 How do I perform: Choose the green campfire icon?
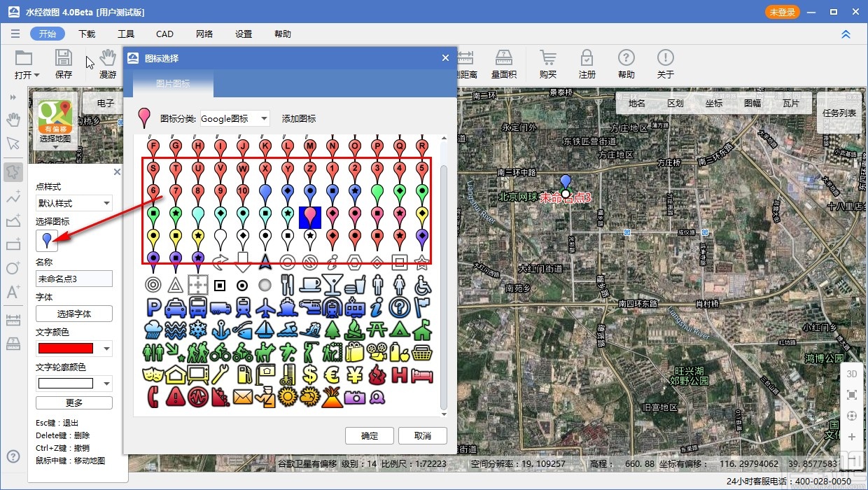(x=355, y=330)
